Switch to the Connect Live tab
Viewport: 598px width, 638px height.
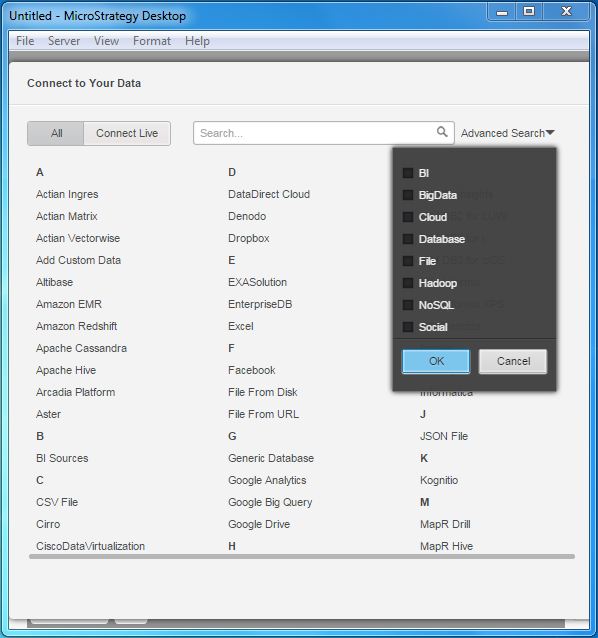127,133
